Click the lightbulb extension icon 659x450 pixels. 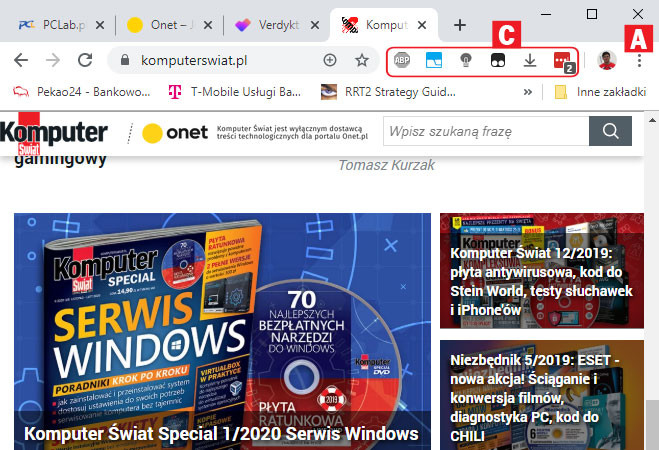[x=466, y=61]
